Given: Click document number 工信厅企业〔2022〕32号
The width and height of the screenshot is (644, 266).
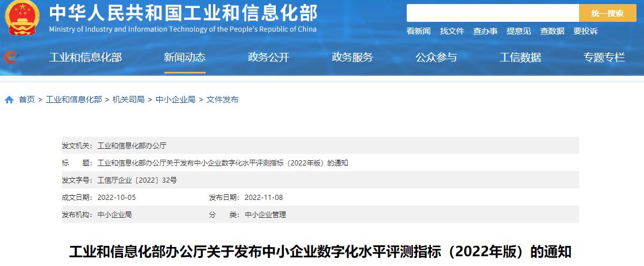Looking at the screenshot, I should [137, 180].
